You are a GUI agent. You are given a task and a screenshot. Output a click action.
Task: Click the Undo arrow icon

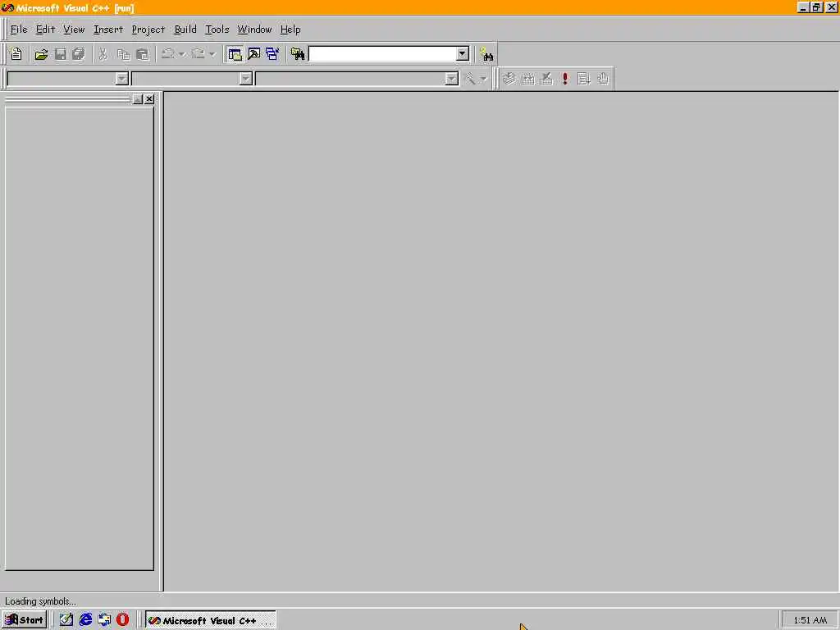167,54
